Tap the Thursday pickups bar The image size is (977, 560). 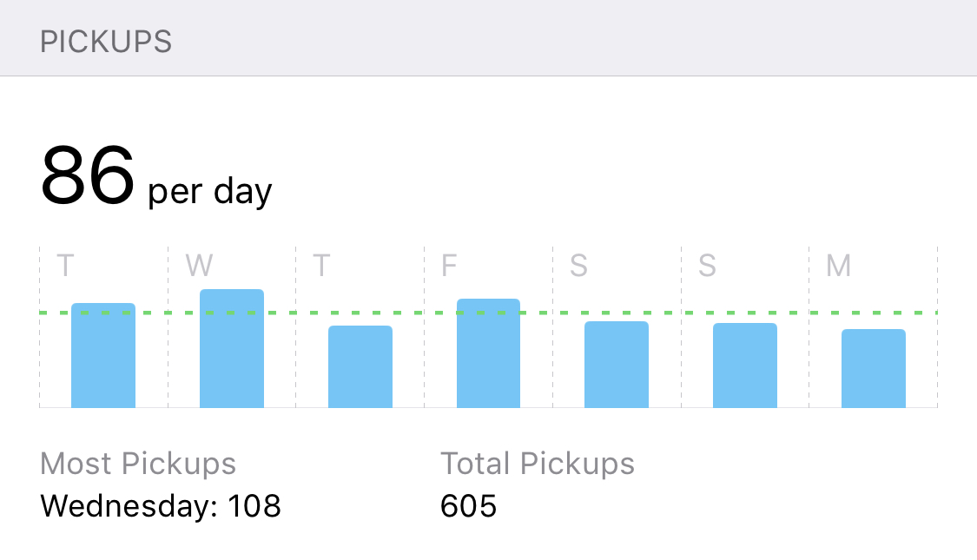[360, 366]
